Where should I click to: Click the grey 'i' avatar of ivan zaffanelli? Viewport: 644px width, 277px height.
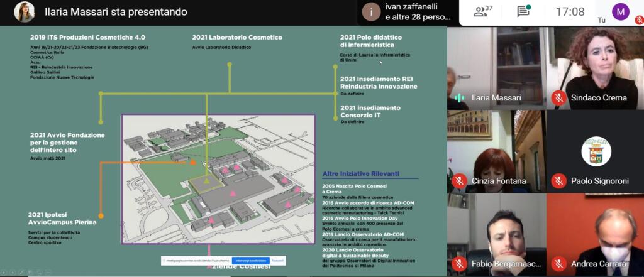372,12
